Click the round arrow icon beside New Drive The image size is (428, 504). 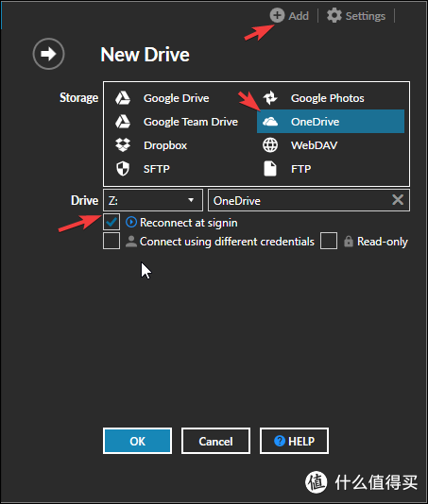pos(48,54)
